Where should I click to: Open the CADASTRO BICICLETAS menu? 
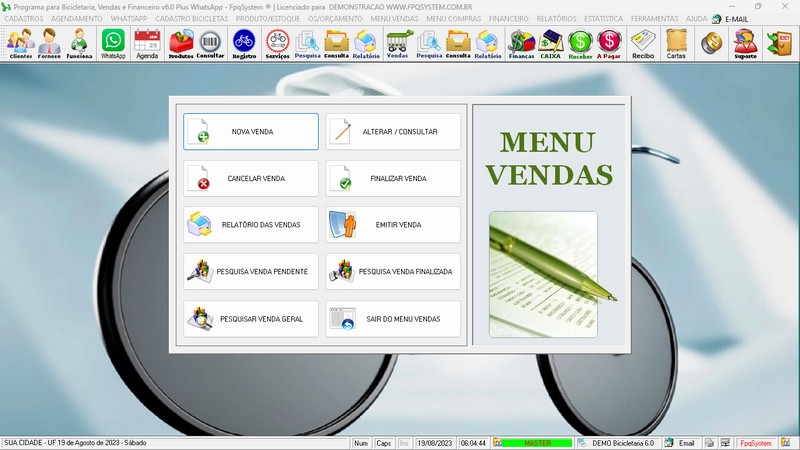(192, 18)
